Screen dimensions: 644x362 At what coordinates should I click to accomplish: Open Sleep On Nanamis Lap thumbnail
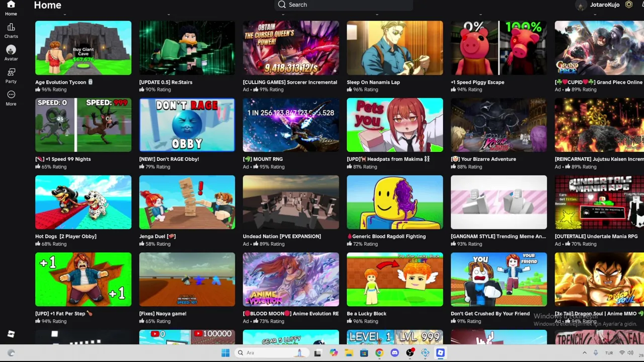395,48
